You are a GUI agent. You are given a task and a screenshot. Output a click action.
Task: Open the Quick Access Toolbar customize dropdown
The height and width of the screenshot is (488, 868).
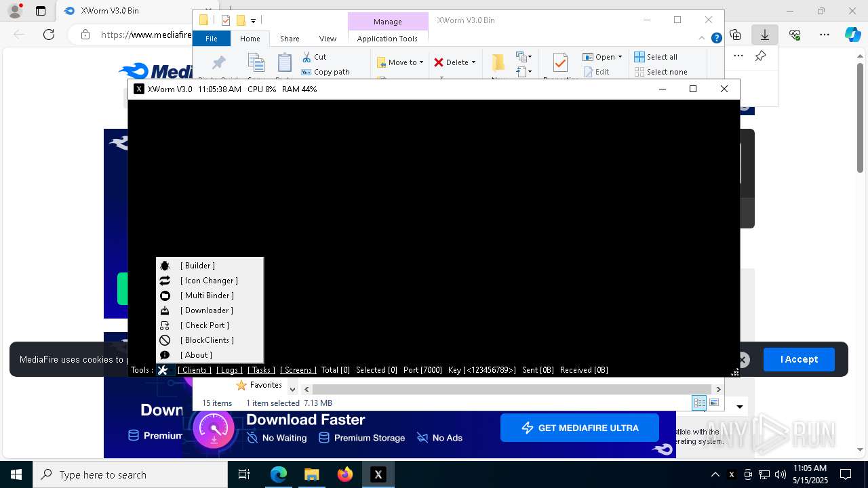click(x=253, y=21)
